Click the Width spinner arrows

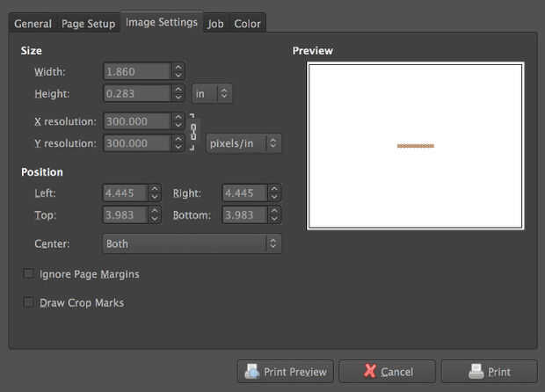pos(178,71)
